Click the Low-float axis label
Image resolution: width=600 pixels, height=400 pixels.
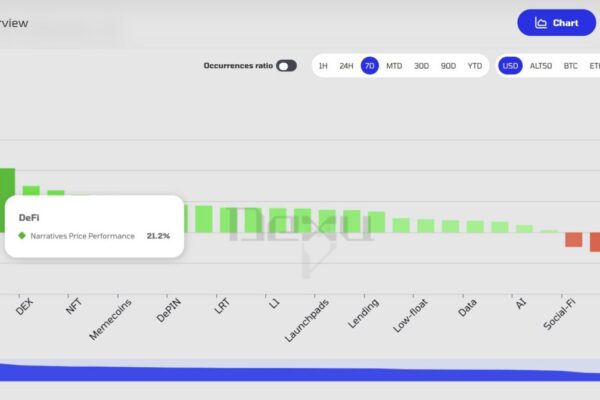pyautogui.click(x=410, y=316)
